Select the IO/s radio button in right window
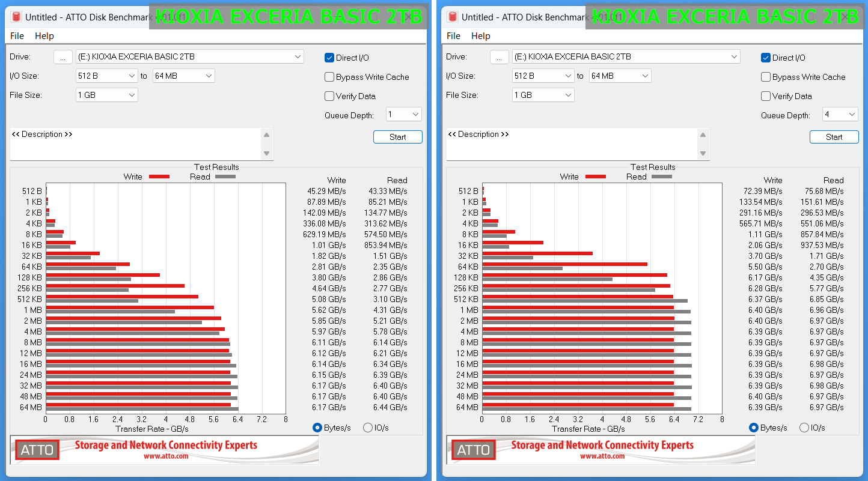 pos(804,428)
